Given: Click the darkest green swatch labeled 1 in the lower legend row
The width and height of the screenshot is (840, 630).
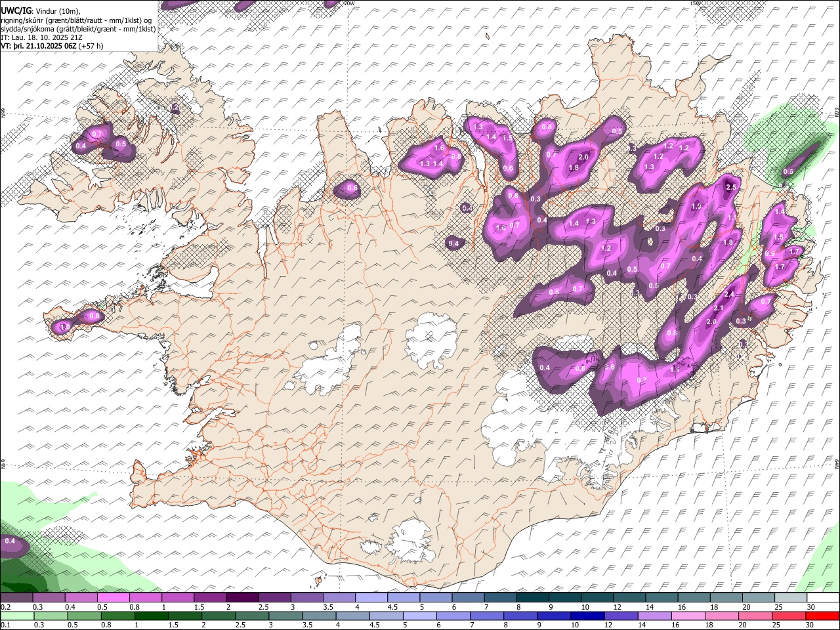Looking at the screenshot, I should tap(151, 616).
